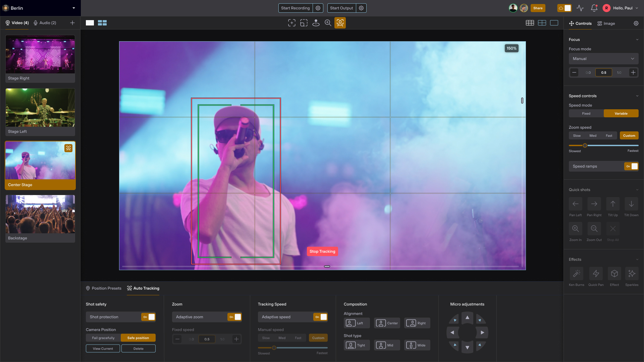Select the region crop frame icon
The image size is (644, 362).
(x=304, y=23)
